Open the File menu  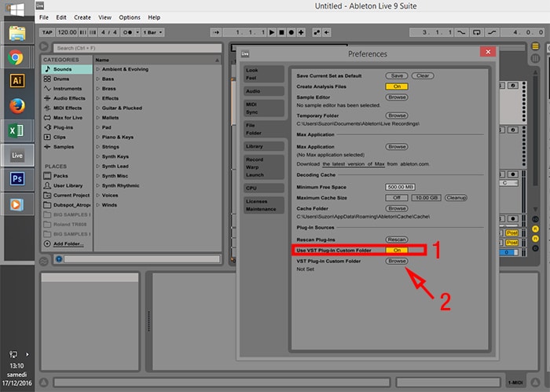pos(44,17)
